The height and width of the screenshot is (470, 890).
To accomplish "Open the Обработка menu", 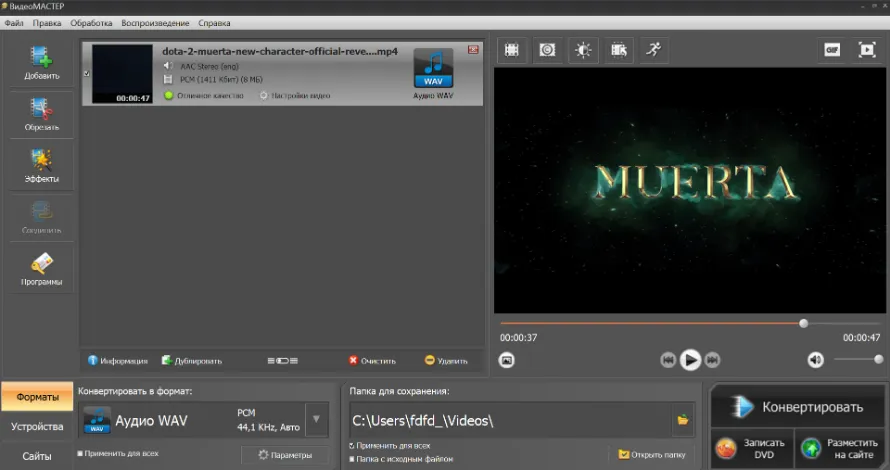I will [x=91, y=23].
